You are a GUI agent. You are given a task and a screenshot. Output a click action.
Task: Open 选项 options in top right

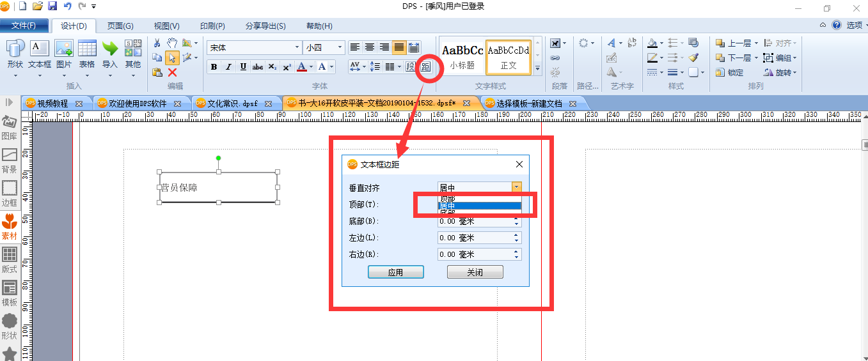(854, 25)
